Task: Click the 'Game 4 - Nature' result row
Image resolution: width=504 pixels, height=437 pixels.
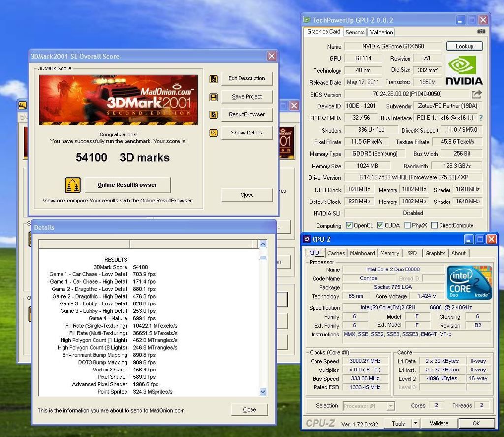Action: coord(122,318)
